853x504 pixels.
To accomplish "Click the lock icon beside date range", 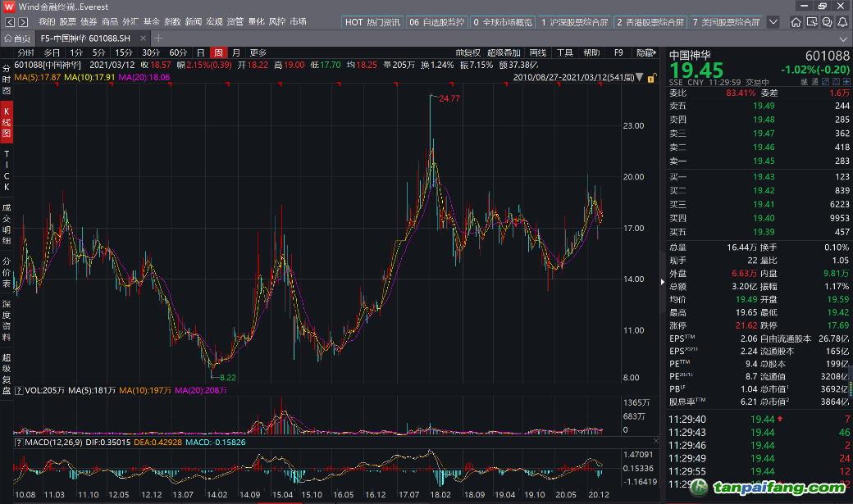I will coord(651,78).
